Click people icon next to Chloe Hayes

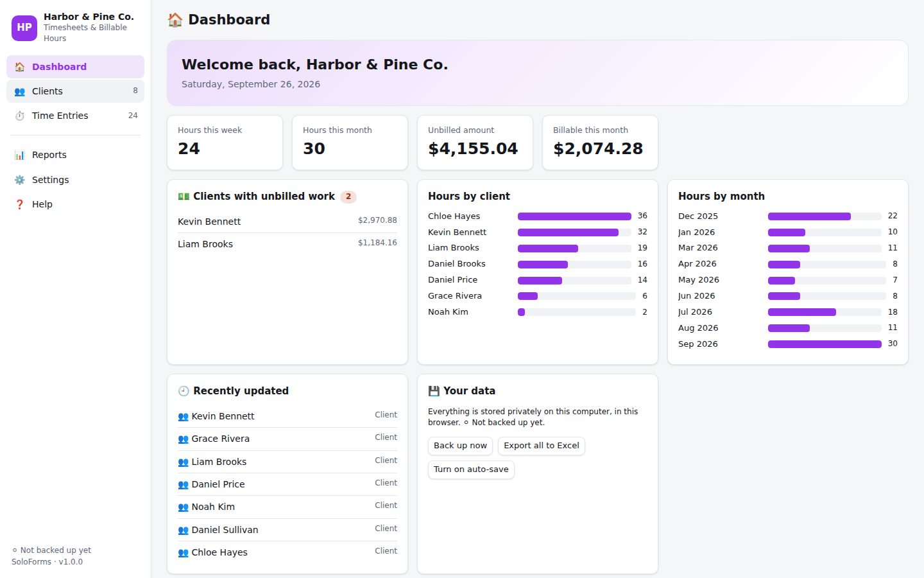coord(183,553)
